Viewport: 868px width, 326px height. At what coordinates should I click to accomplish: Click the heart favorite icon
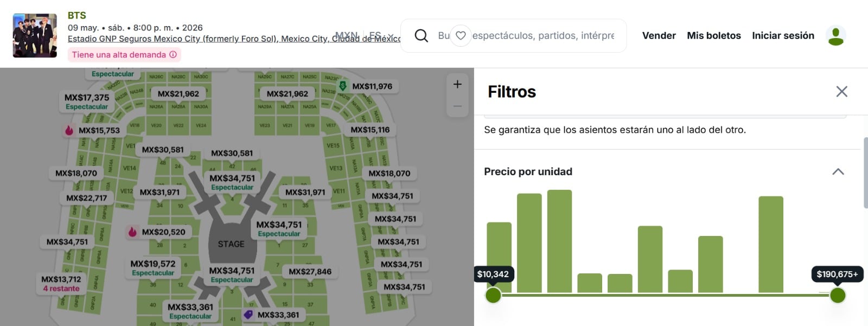(461, 36)
